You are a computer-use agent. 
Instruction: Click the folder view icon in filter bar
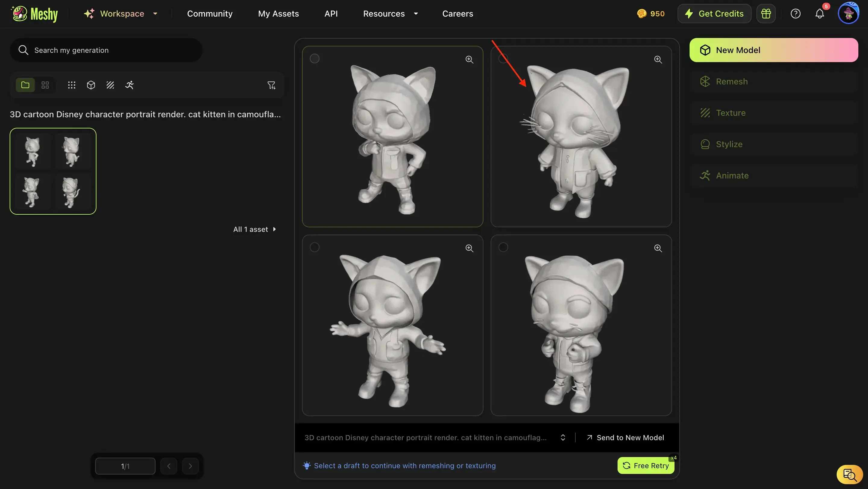[x=25, y=85]
